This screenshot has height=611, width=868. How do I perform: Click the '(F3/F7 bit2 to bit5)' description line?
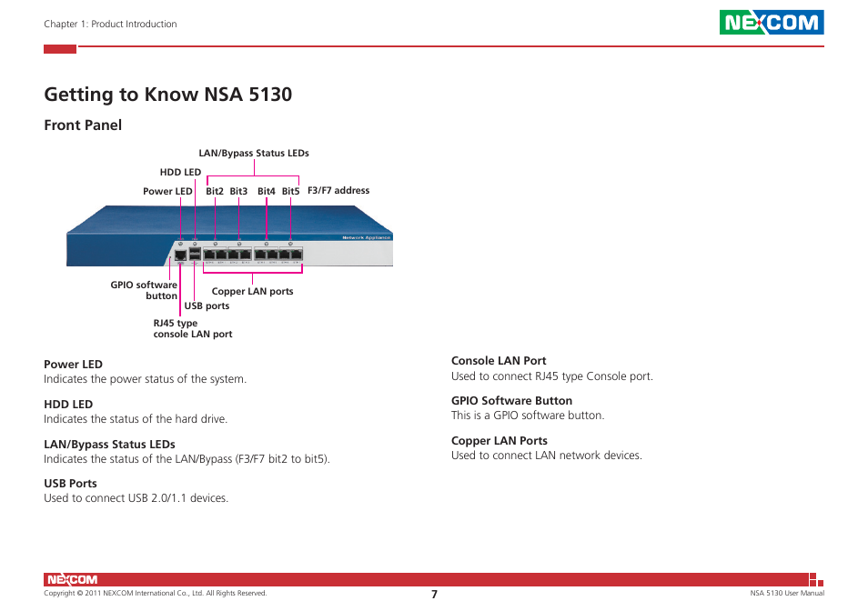[x=187, y=459]
